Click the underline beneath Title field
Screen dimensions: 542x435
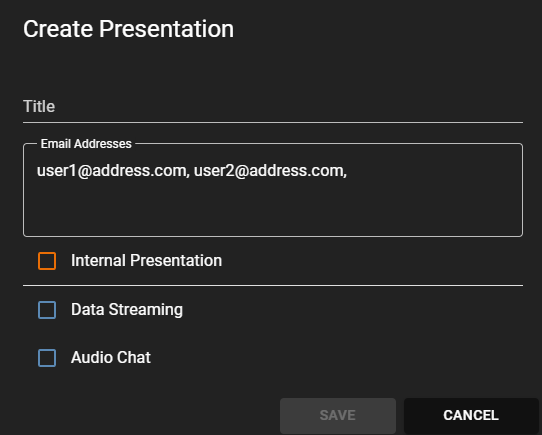[x=273, y=122]
